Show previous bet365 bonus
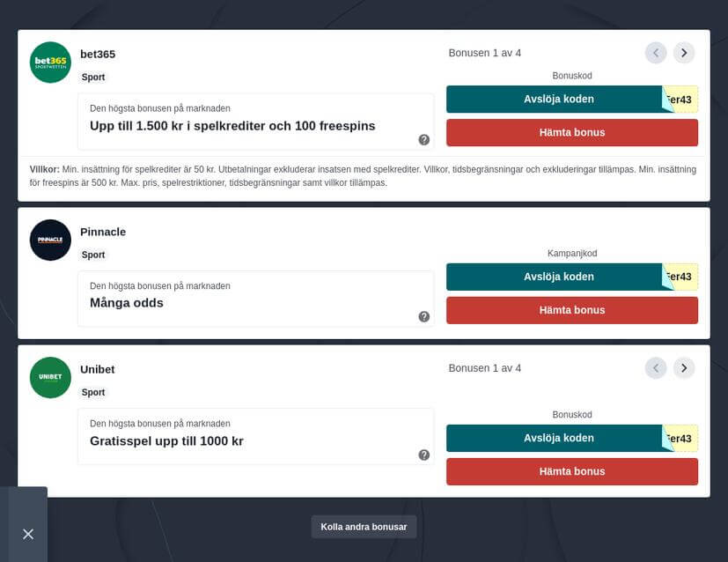This screenshot has width=728, height=562. tap(656, 53)
